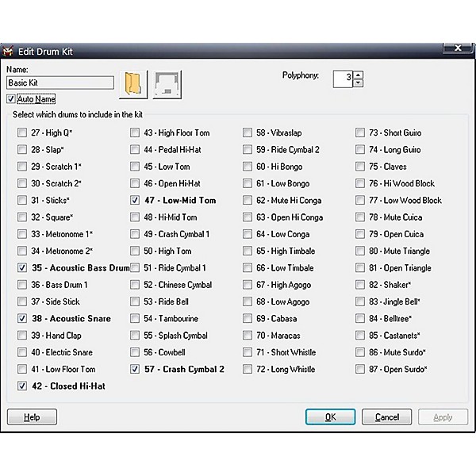
Task: Click the 31 - Sticks label
Action: click(x=51, y=201)
